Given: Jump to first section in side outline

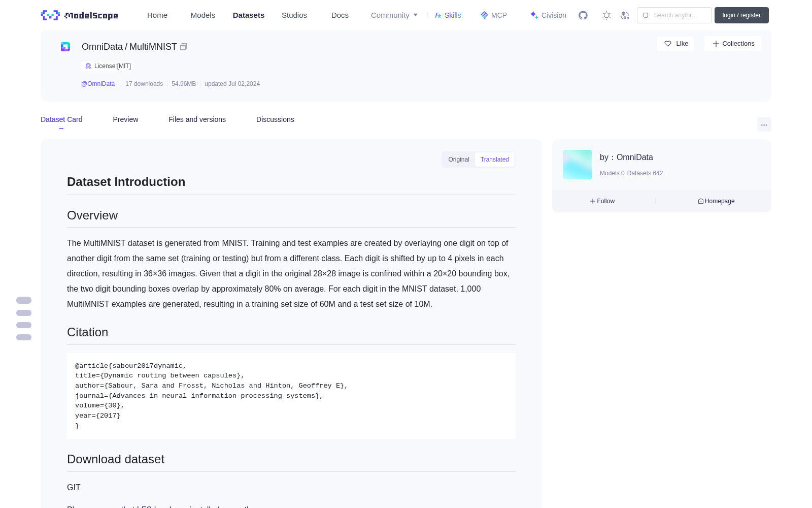Looking at the screenshot, I should click(24, 300).
